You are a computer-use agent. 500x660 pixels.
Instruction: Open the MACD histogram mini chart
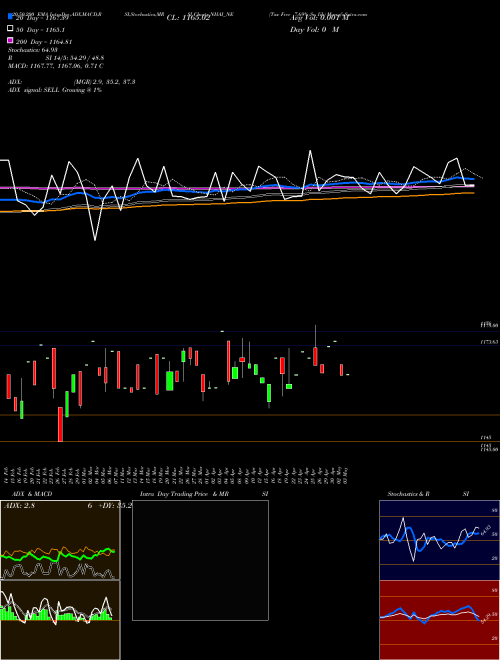coord(60,620)
